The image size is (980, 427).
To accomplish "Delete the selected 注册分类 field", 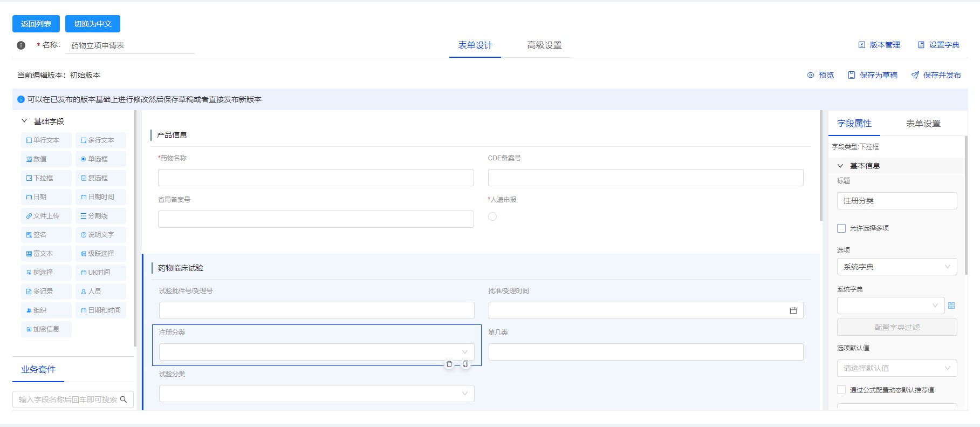I will [x=449, y=364].
